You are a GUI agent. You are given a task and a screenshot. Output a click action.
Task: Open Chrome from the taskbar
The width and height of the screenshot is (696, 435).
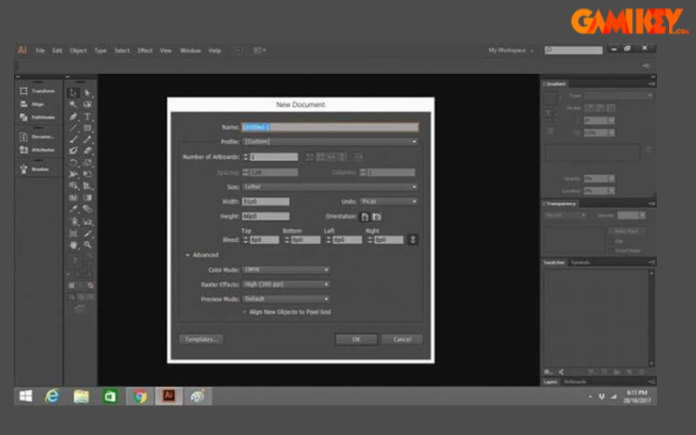click(x=140, y=396)
